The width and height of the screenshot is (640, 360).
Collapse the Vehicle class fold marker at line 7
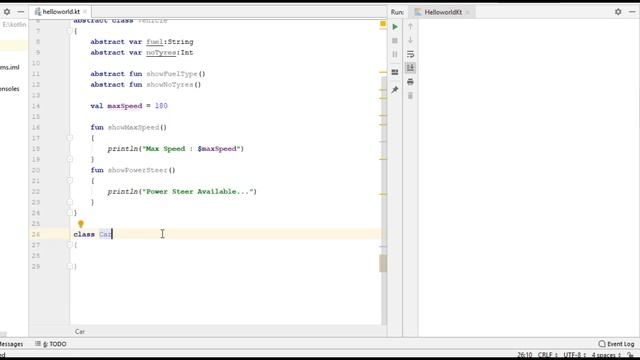tap(70, 31)
